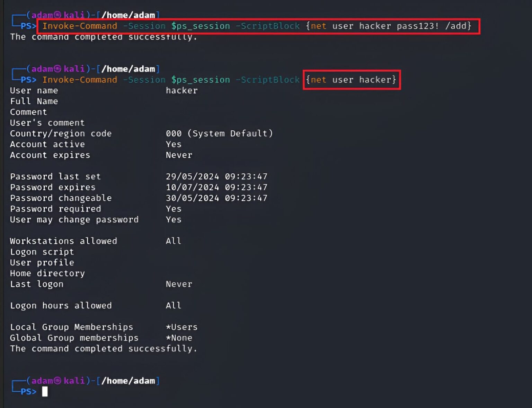The height and width of the screenshot is (408, 532).
Task: Click the 'Last logon' Never value
Action: [x=179, y=284]
